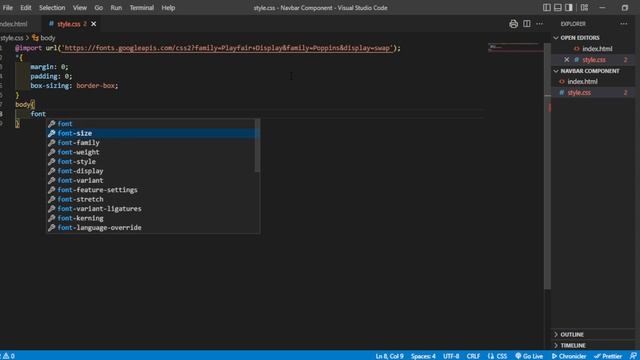Select style.css under Open Editors

tap(593, 60)
